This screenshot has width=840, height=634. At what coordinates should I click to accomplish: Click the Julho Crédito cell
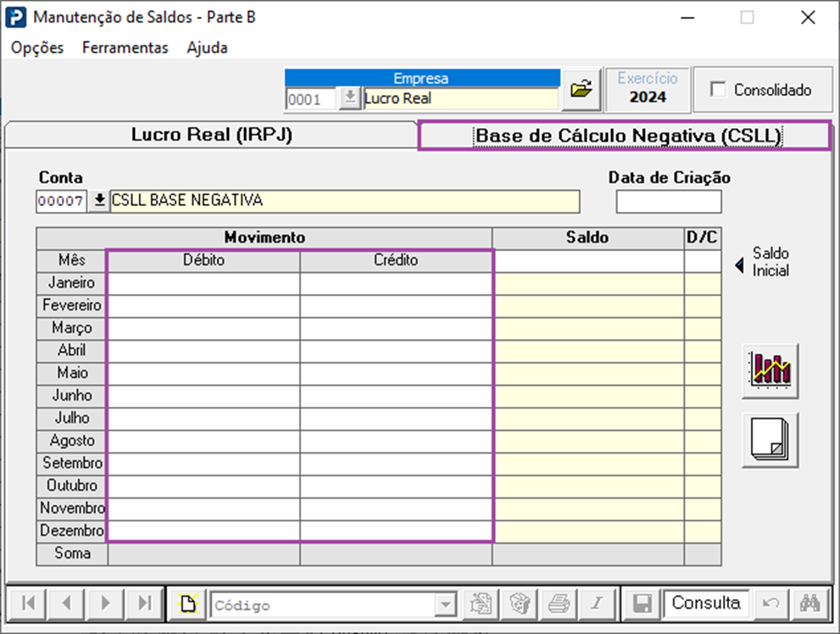click(396, 418)
